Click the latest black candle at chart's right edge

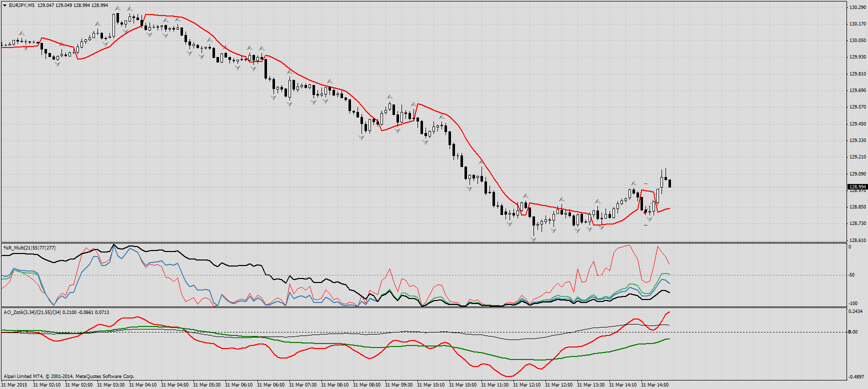pyautogui.click(x=669, y=183)
